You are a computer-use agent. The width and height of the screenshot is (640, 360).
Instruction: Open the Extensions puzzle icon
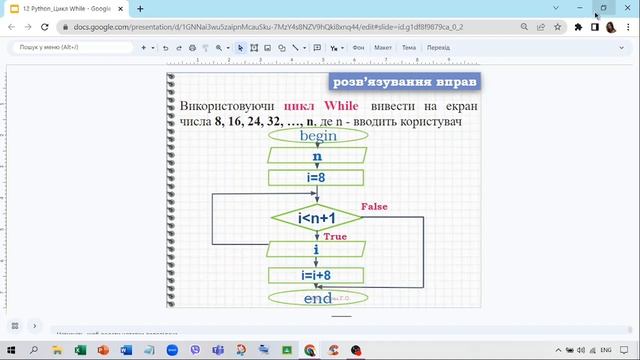click(x=578, y=27)
